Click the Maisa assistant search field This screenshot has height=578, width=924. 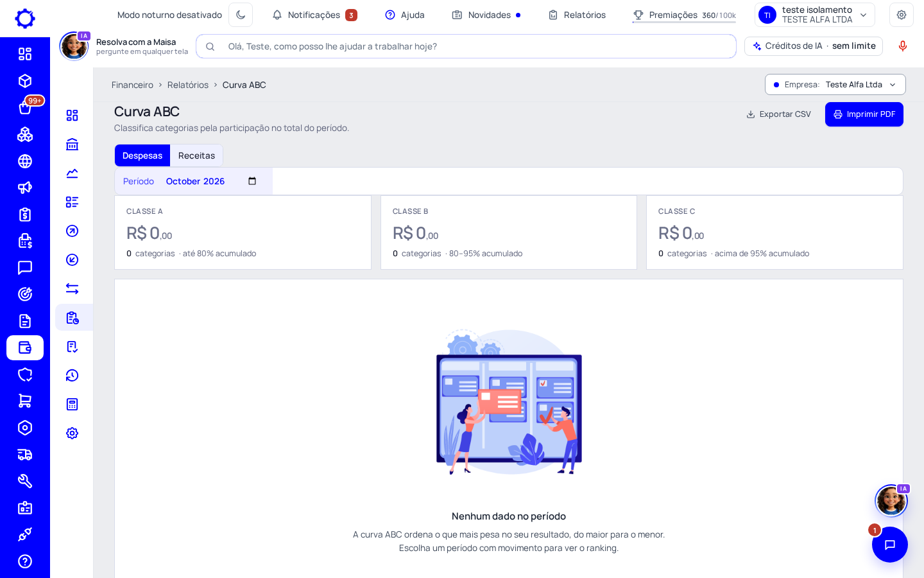(x=466, y=46)
